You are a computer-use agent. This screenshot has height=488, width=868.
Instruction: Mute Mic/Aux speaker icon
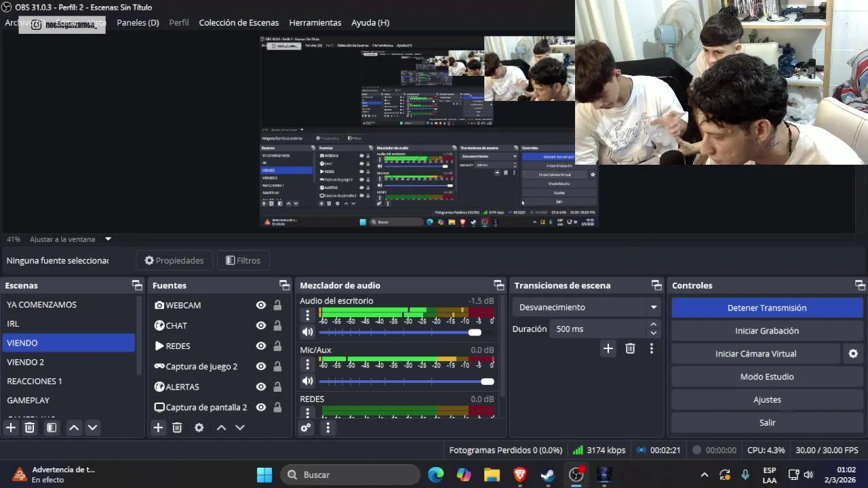tap(307, 382)
